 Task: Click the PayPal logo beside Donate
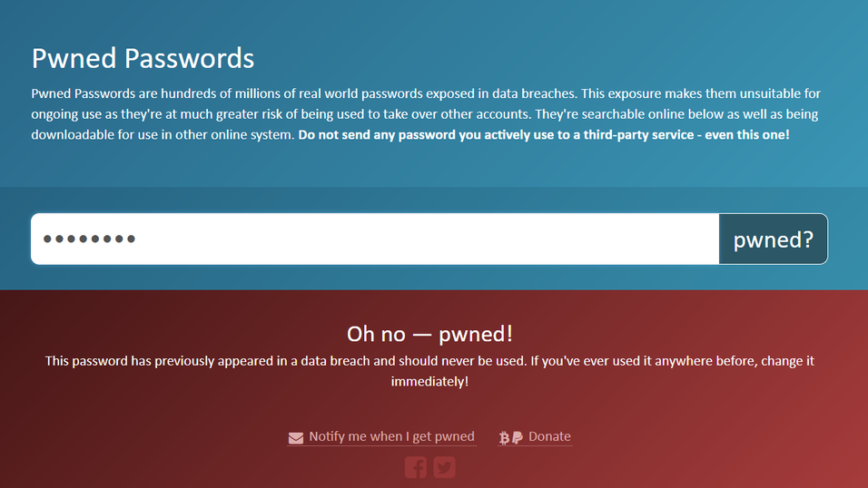coord(517,437)
